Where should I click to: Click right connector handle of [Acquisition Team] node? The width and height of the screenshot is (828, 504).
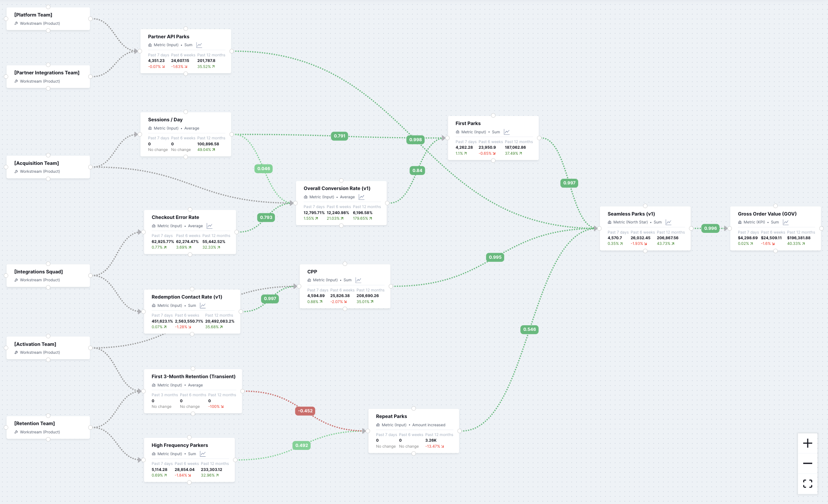[90, 167]
